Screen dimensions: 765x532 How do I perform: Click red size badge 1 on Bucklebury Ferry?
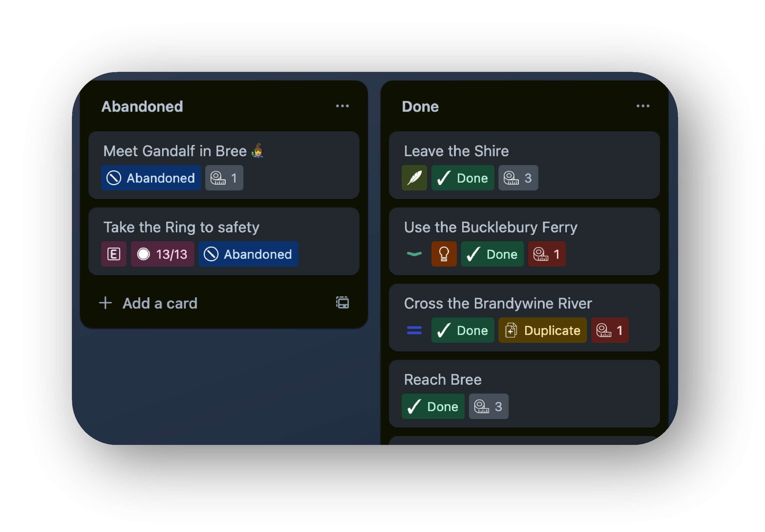tap(547, 254)
